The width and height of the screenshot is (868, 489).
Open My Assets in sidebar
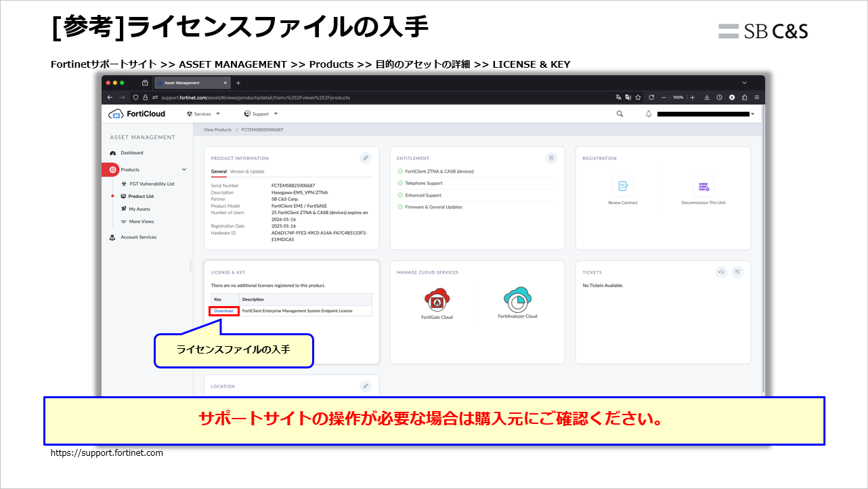tap(135, 209)
